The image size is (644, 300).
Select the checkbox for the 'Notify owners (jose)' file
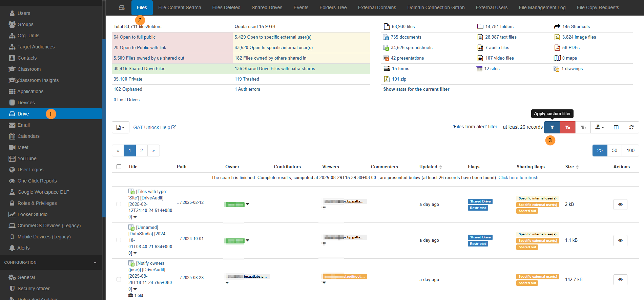pyautogui.click(x=119, y=279)
